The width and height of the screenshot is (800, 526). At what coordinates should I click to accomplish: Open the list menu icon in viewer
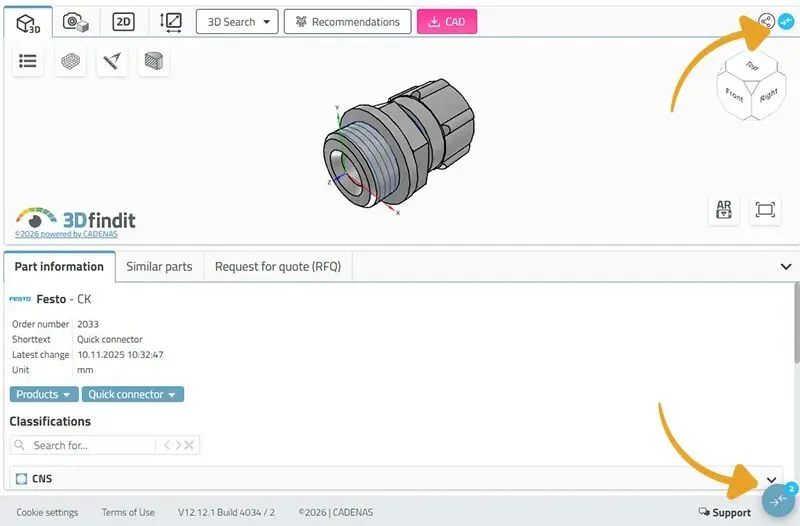click(28, 61)
